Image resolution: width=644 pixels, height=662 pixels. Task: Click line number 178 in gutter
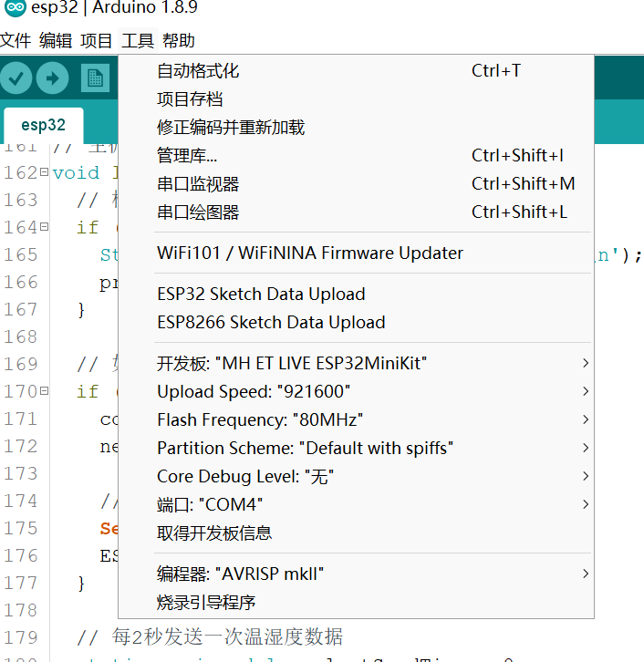click(20, 611)
